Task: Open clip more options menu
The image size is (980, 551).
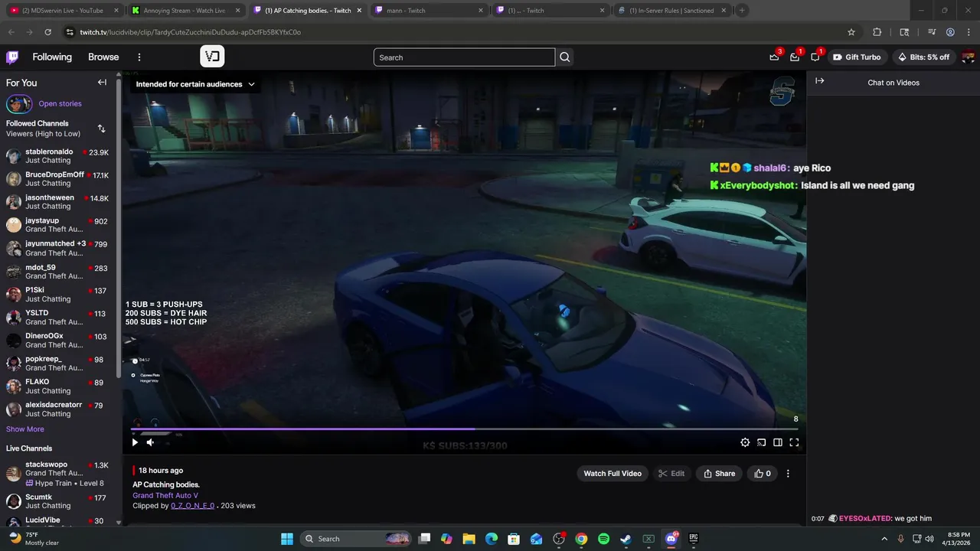Action: point(788,474)
